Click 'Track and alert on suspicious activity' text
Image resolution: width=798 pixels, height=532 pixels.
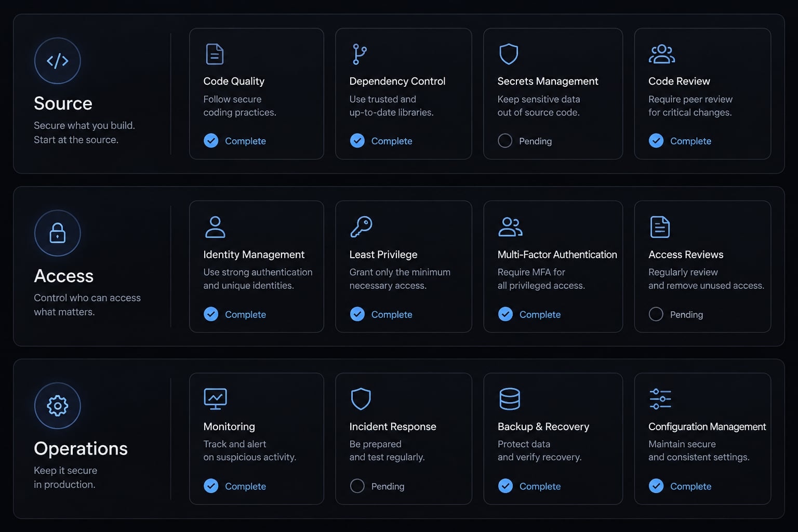(x=250, y=450)
